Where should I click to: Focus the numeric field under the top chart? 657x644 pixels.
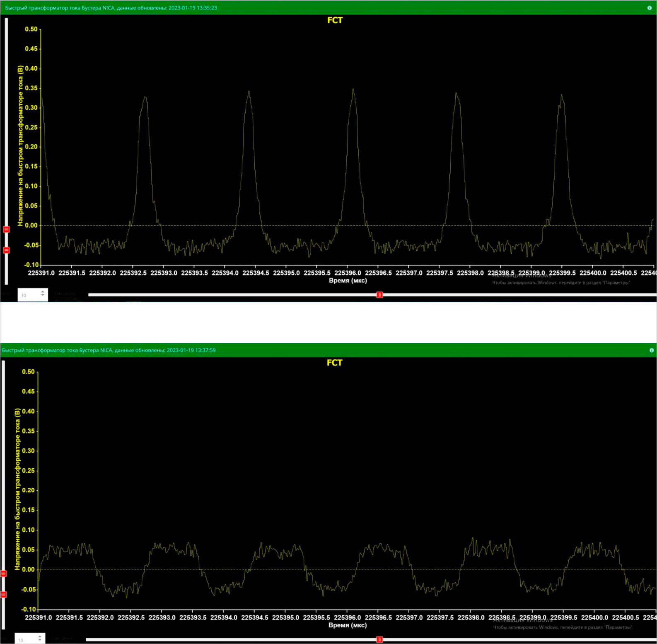(x=28, y=295)
